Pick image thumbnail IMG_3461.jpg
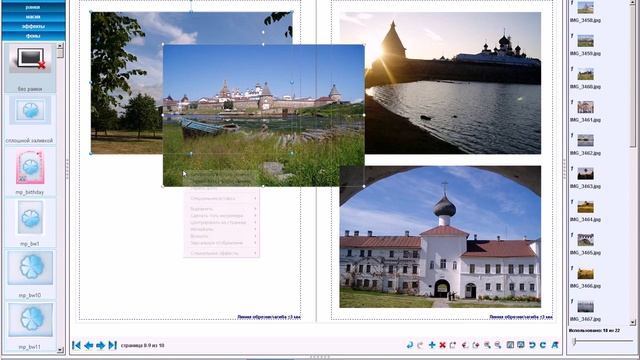Image resolution: width=640 pixels, height=360 pixels. pos(585,107)
